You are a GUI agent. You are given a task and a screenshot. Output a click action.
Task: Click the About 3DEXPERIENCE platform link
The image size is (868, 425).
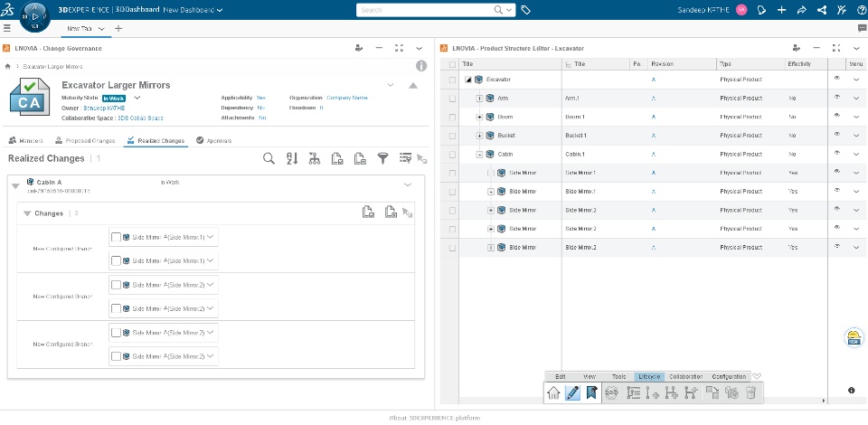tap(435, 418)
